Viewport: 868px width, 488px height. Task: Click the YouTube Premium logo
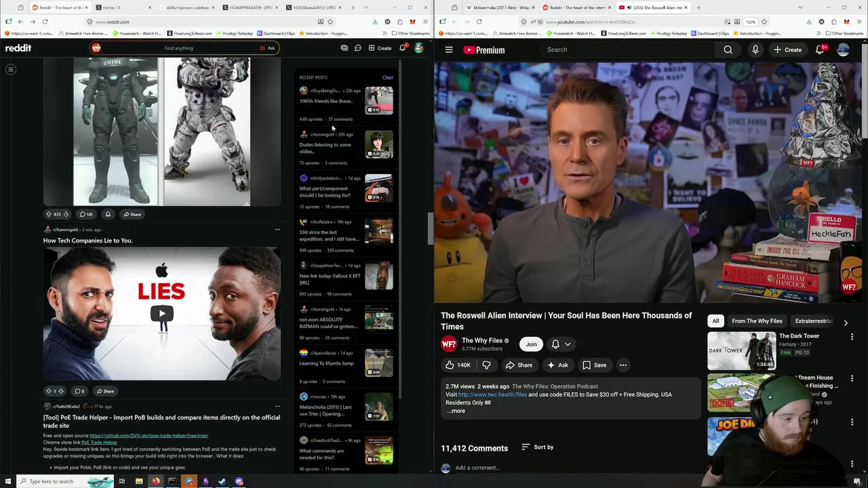coord(484,49)
